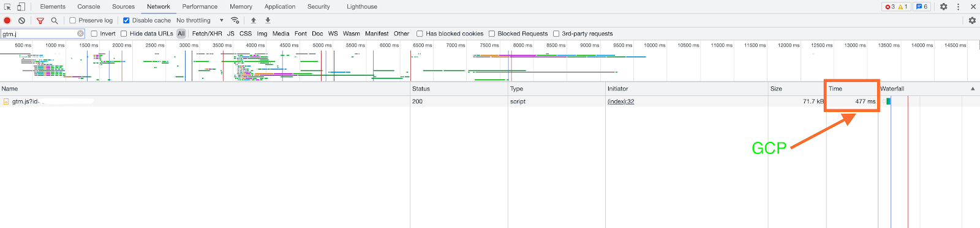
Task: Close the DevTools panel
Action: tap(973, 7)
